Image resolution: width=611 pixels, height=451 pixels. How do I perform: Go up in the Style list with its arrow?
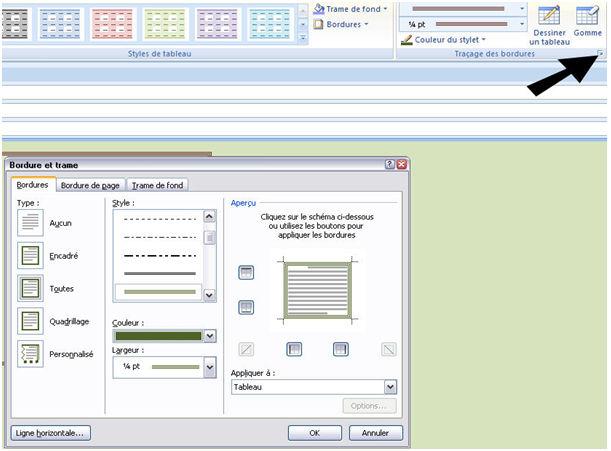pos(209,216)
